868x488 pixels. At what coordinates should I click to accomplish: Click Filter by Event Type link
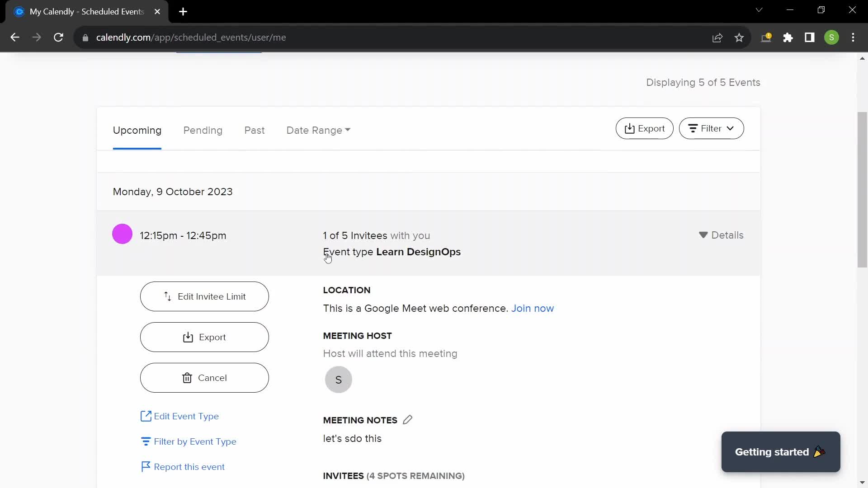click(189, 441)
